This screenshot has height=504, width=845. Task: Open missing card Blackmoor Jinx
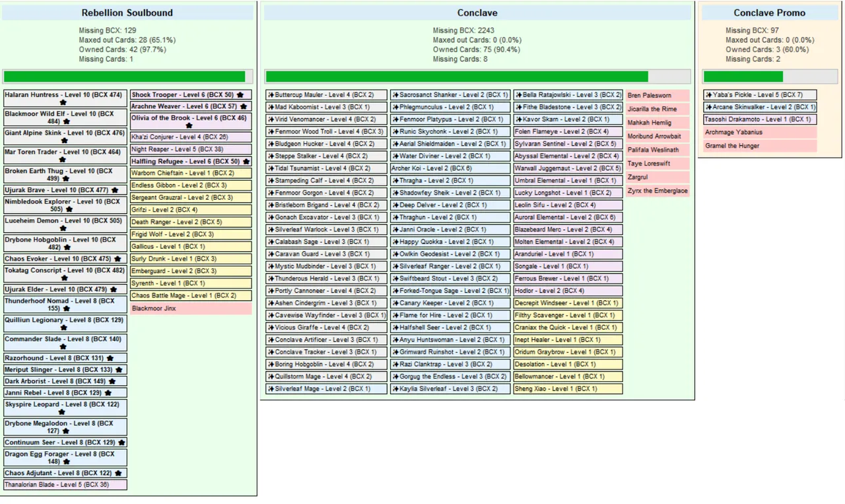coord(191,308)
